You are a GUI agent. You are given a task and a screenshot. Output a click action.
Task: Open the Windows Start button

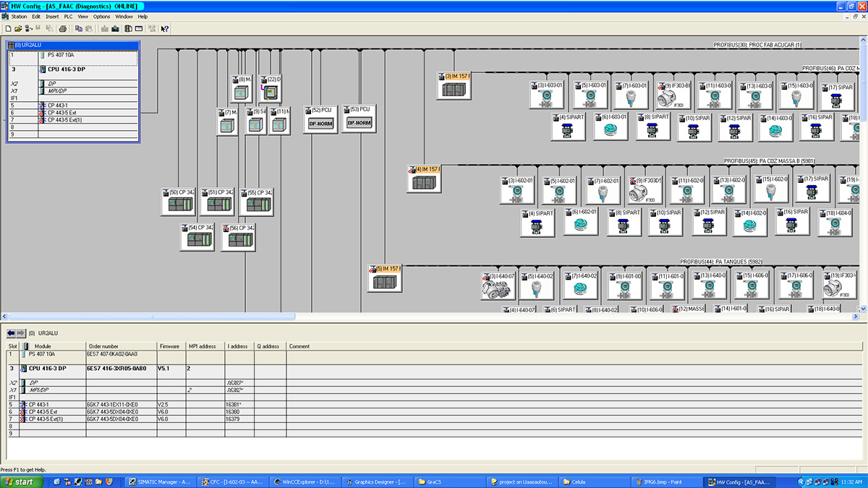(19, 481)
